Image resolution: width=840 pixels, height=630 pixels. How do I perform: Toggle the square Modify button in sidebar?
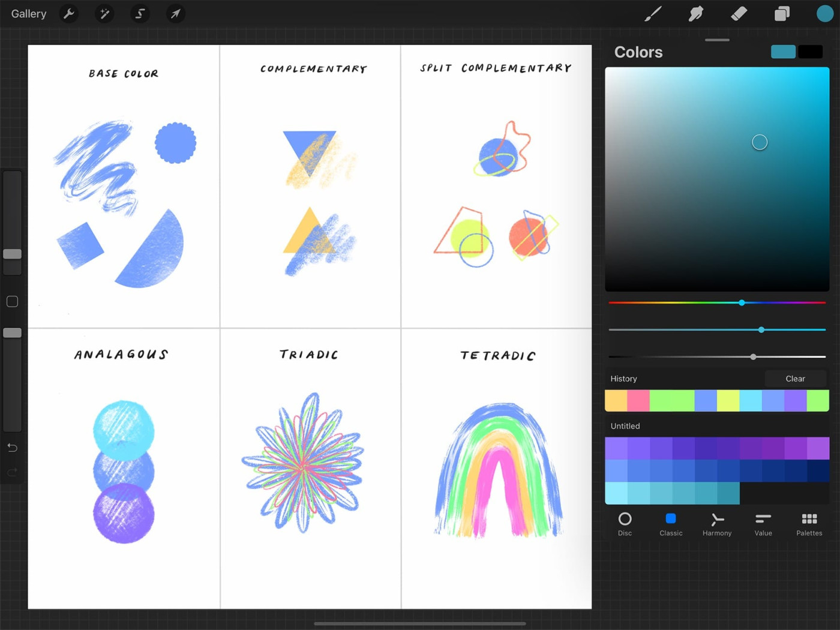(x=12, y=301)
